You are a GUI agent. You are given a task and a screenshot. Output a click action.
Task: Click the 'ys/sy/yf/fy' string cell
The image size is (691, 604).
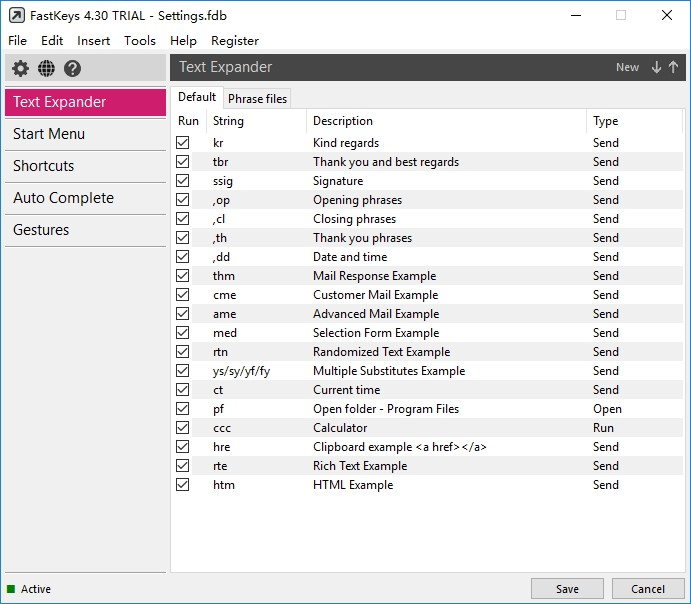pyautogui.click(x=241, y=371)
